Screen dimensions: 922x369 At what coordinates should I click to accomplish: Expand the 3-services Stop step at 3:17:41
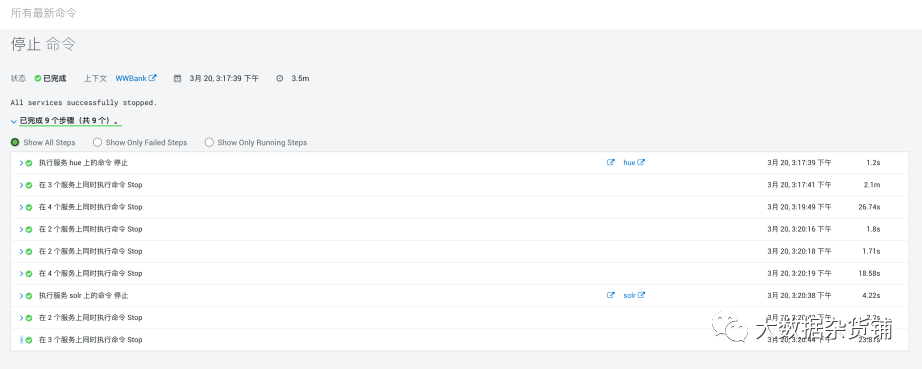[x=21, y=185]
